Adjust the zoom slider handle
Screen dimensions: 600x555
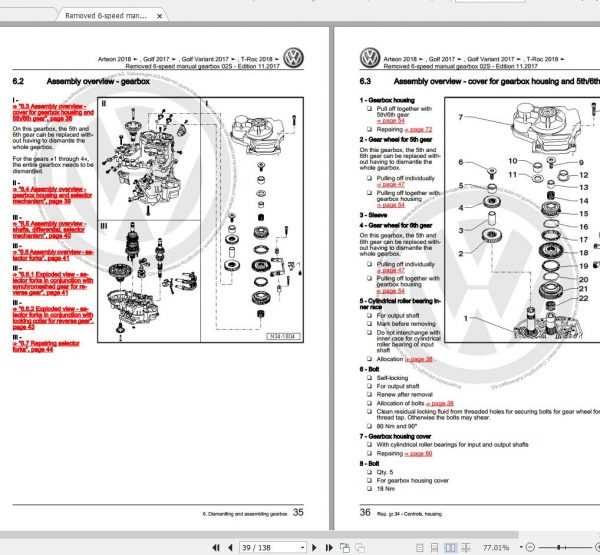[x=559, y=547]
